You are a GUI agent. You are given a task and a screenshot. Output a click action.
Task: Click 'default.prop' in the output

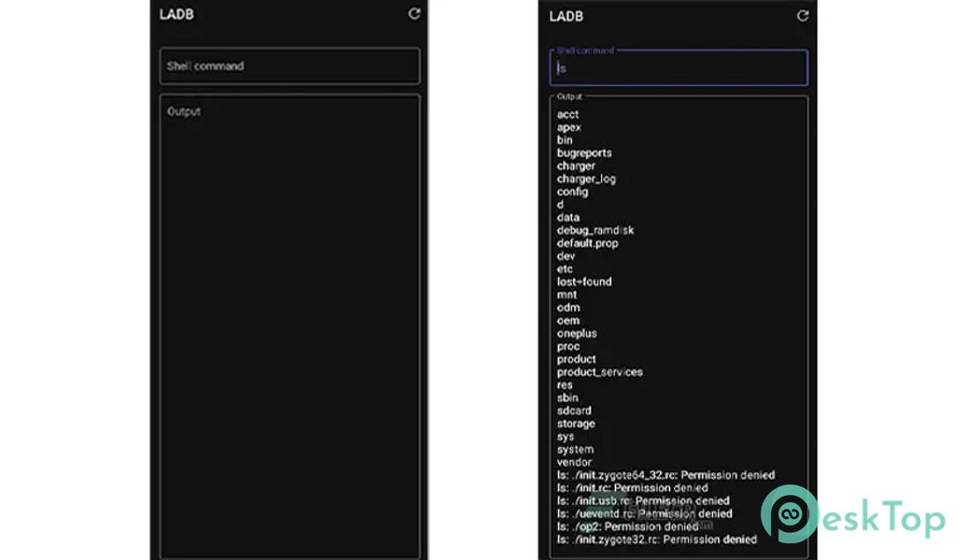tap(587, 243)
